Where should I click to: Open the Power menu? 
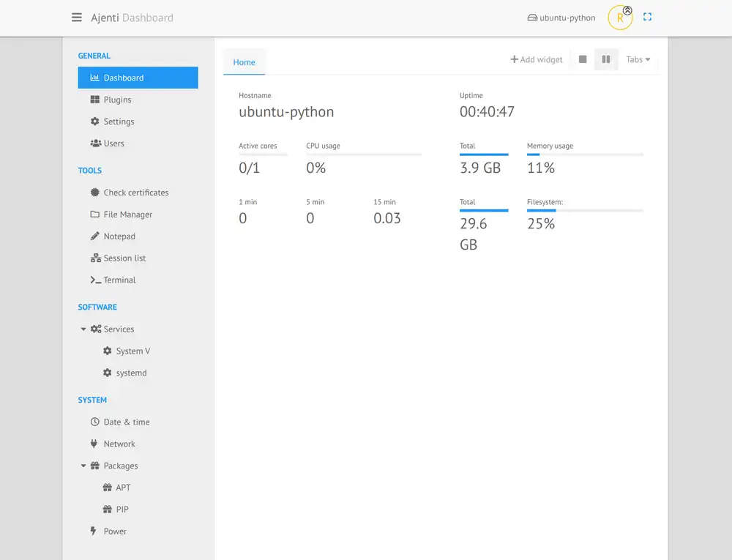pyautogui.click(x=115, y=531)
